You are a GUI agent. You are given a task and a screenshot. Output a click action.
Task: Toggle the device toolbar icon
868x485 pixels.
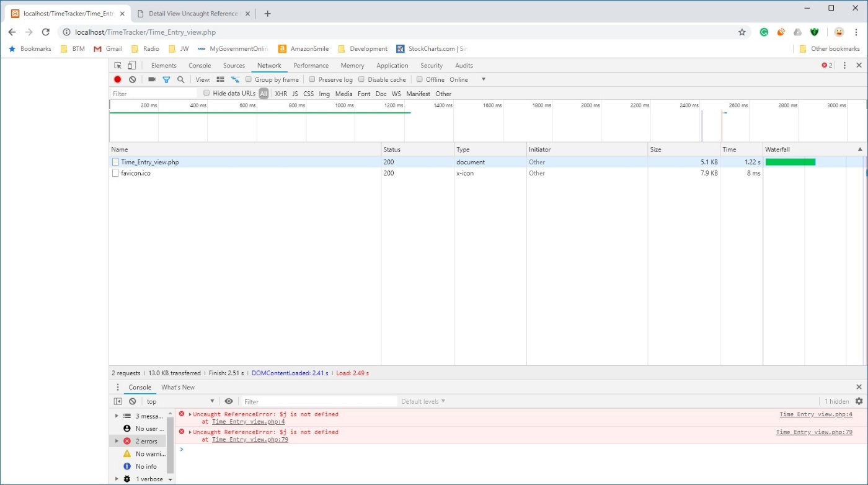(131, 65)
